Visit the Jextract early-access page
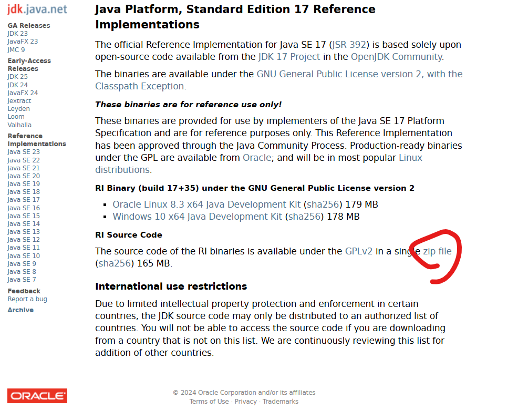 [19, 101]
